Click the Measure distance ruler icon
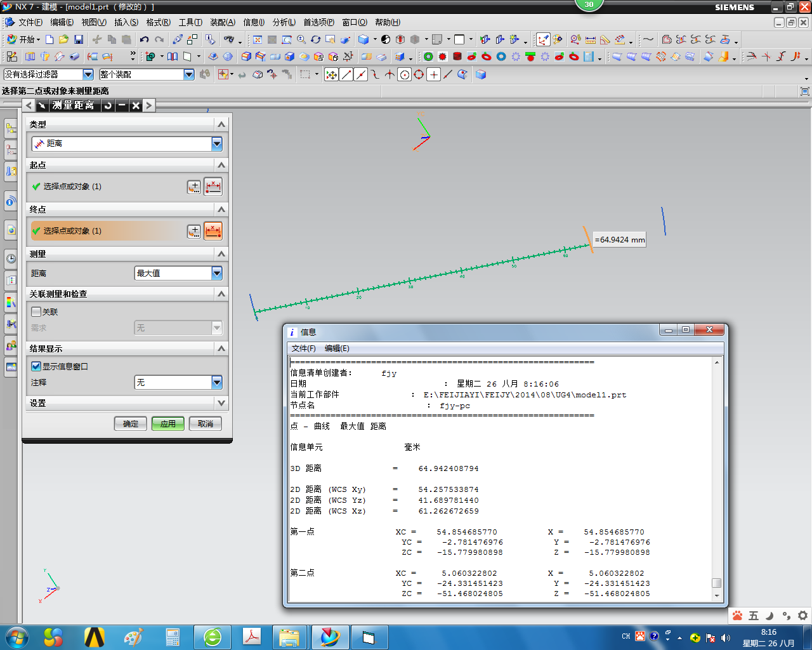The height and width of the screenshot is (650, 812). click(591, 39)
